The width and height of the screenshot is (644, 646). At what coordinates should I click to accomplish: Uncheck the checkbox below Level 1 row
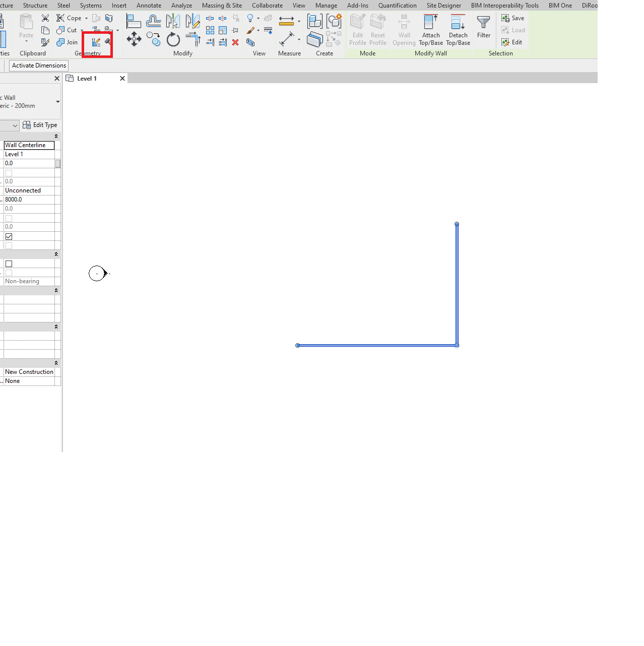(x=9, y=172)
